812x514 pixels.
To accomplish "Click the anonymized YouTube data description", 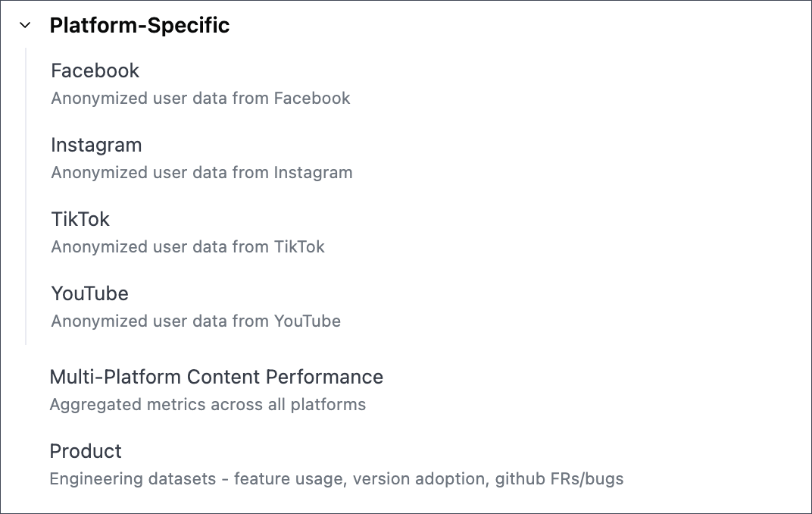I will [x=195, y=321].
